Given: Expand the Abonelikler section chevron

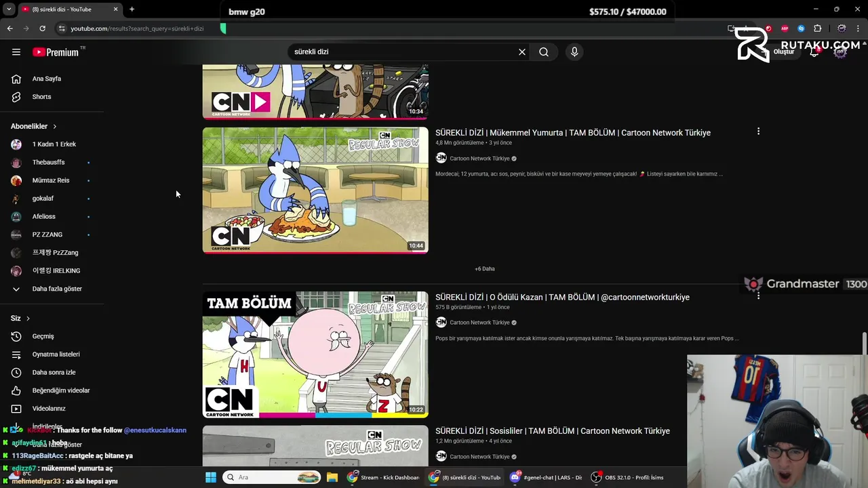Looking at the screenshot, I should (55, 127).
